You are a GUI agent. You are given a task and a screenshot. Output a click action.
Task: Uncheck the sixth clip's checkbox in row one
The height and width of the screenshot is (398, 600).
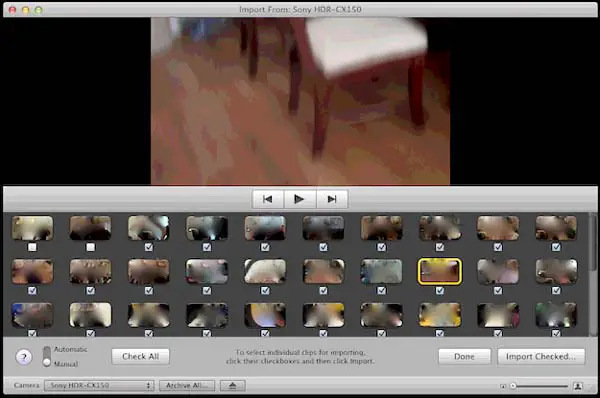coord(323,247)
